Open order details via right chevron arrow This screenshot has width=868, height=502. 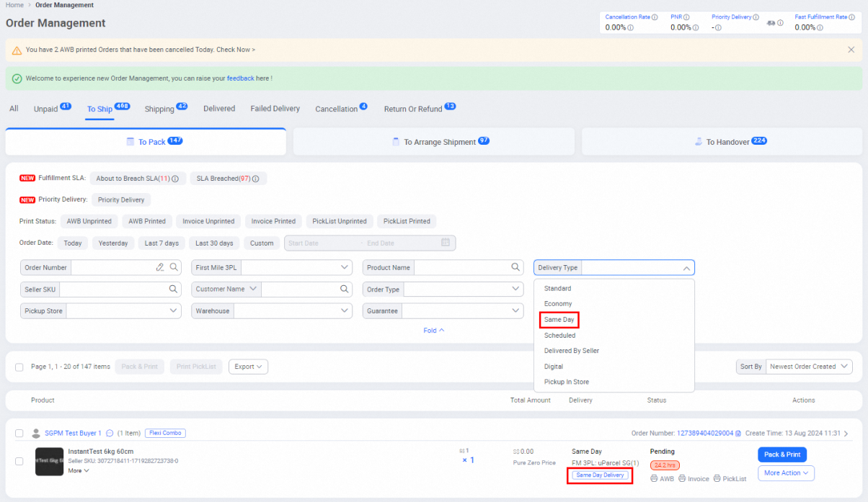[x=846, y=434]
